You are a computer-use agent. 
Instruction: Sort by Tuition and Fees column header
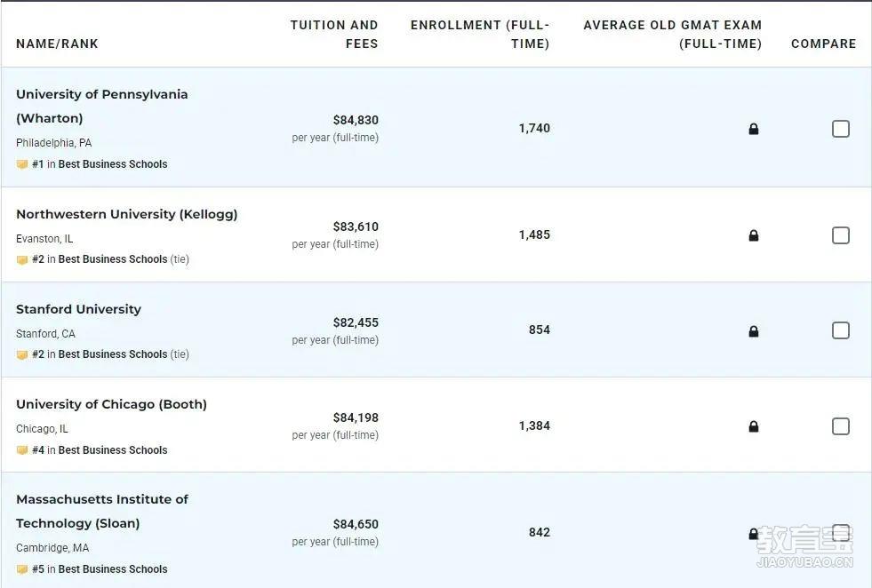tap(333, 35)
